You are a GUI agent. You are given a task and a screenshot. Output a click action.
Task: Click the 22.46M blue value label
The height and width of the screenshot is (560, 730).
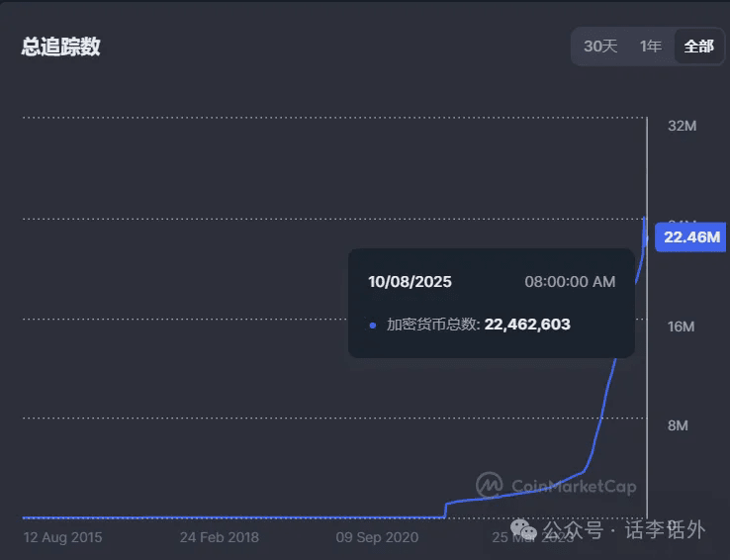(691, 236)
